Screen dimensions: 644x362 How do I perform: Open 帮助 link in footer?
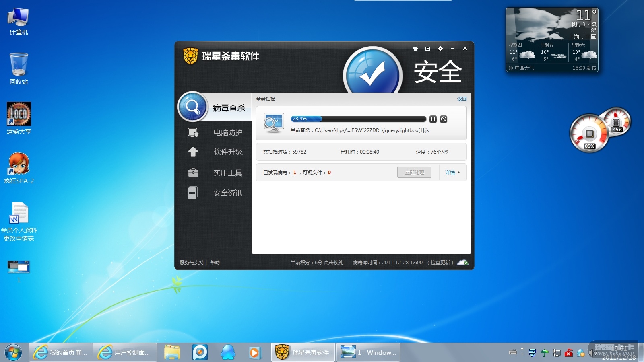[215, 263]
